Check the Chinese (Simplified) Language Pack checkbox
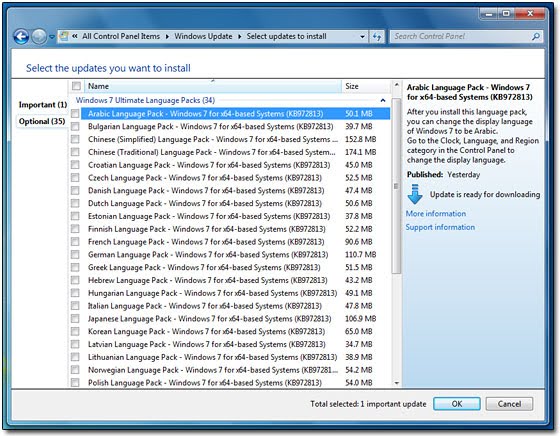 coord(75,139)
